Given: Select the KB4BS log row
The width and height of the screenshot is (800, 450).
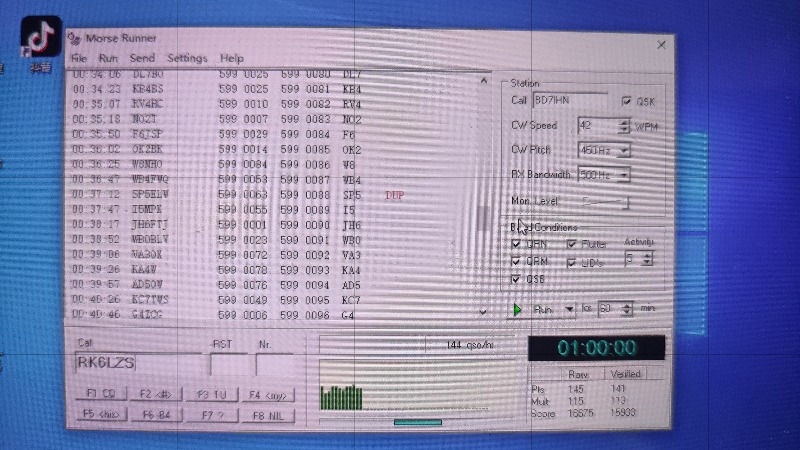Looking at the screenshot, I should pyautogui.click(x=273, y=89).
